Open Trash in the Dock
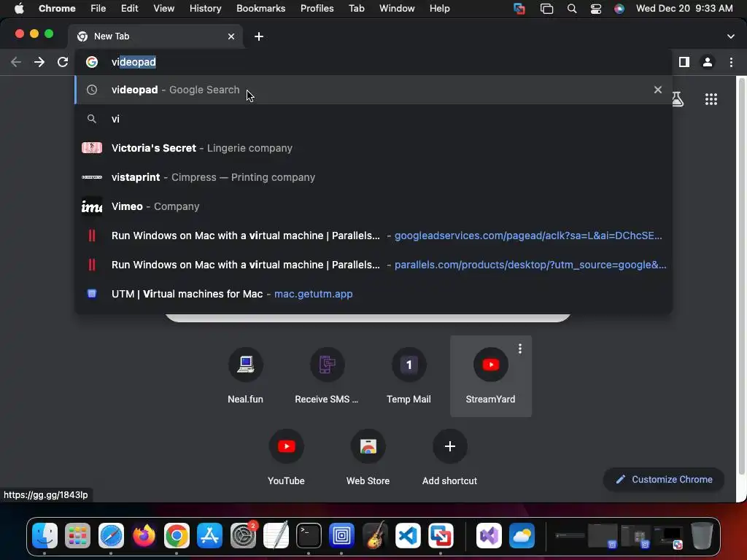The height and width of the screenshot is (560, 747). click(x=702, y=536)
